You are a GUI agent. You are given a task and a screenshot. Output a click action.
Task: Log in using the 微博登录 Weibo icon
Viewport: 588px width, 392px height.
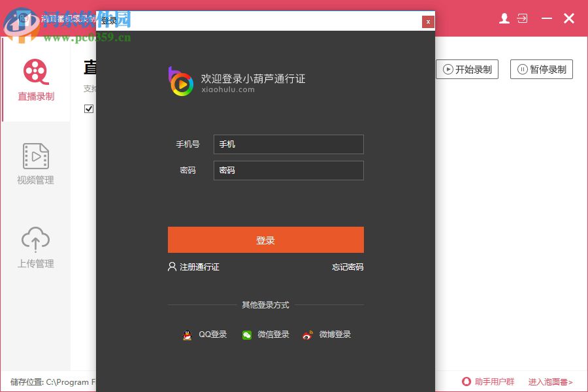307,334
